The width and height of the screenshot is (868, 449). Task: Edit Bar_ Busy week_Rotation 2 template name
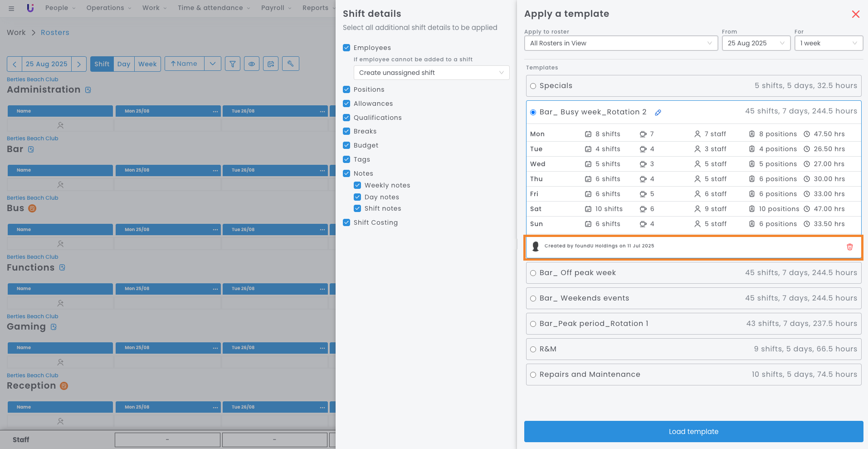tap(658, 113)
